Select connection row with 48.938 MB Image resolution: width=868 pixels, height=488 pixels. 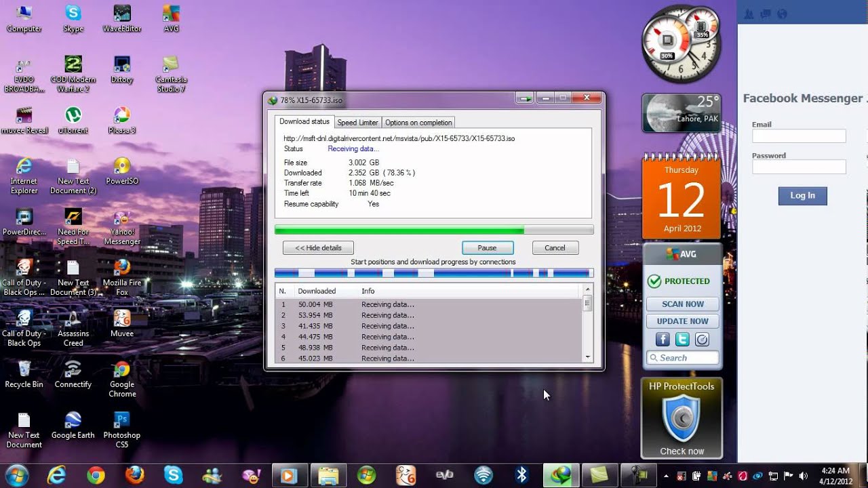(x=429, y=348)
